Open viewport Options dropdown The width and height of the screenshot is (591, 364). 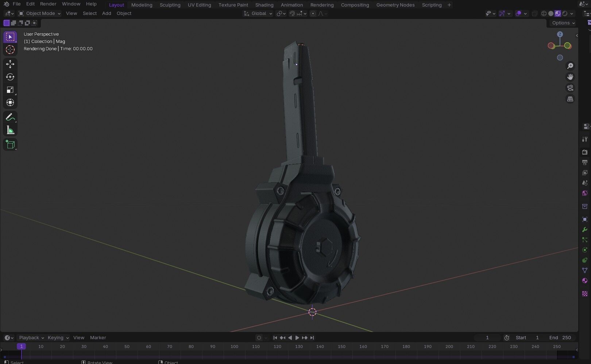pos(563,23)
